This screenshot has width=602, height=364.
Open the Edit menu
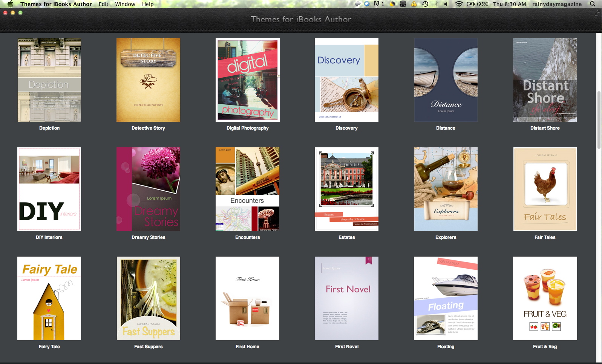click(x=103, y=4)
